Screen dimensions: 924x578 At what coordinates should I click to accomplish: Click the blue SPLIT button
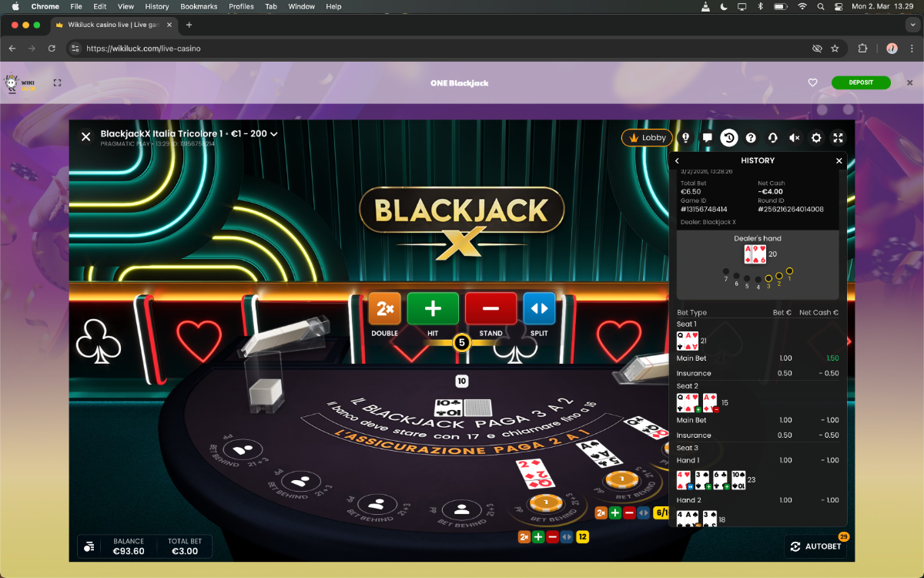[539, 309]
